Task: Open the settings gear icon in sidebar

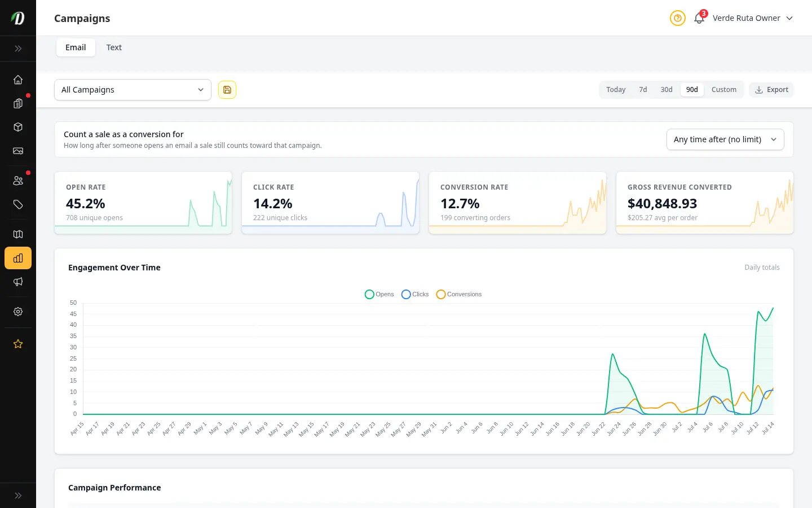Action: coord(18,312)
